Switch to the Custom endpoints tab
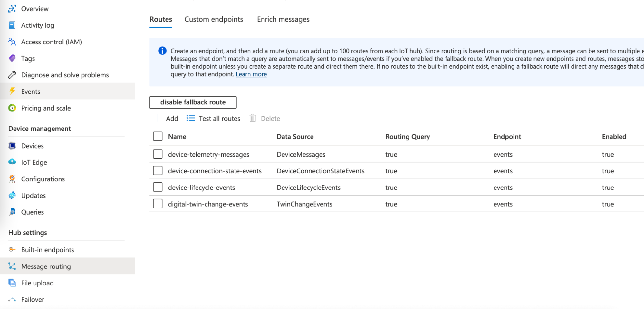 click(214, 19)
